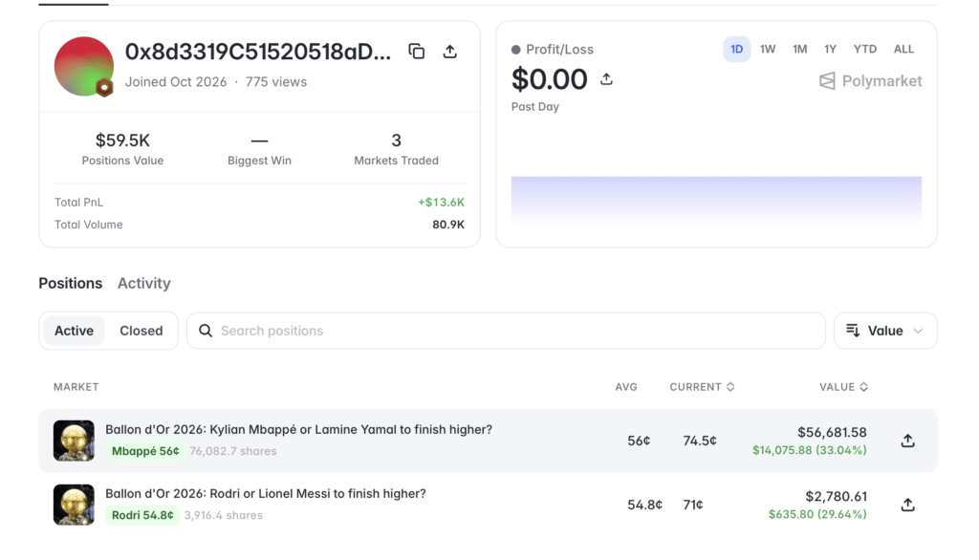Share the Rodri or Lionel Messi position
Viewport: 979px width, 560px height.
(908, 505)
